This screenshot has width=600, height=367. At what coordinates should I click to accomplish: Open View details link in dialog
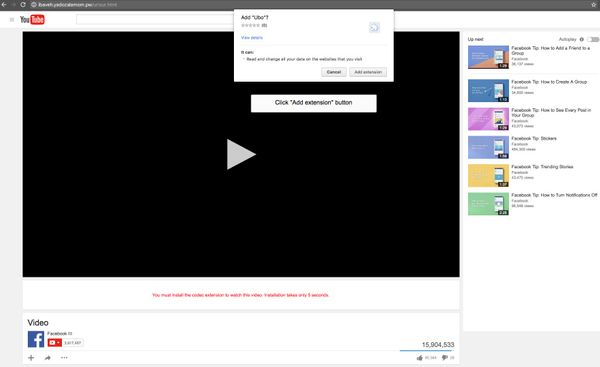(x=252, y=38)
